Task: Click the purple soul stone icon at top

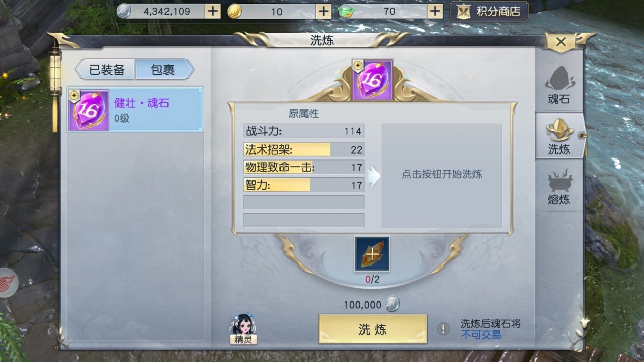Action: pos(373,80)
